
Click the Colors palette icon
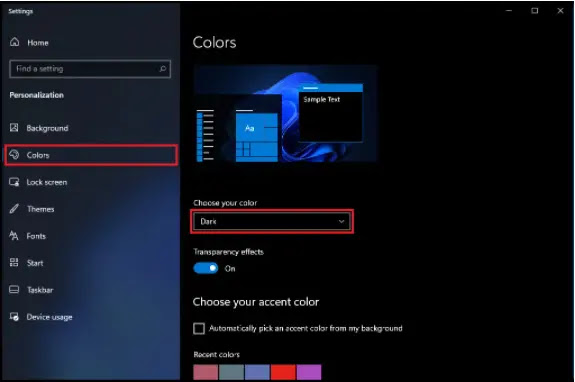(14, 154)
